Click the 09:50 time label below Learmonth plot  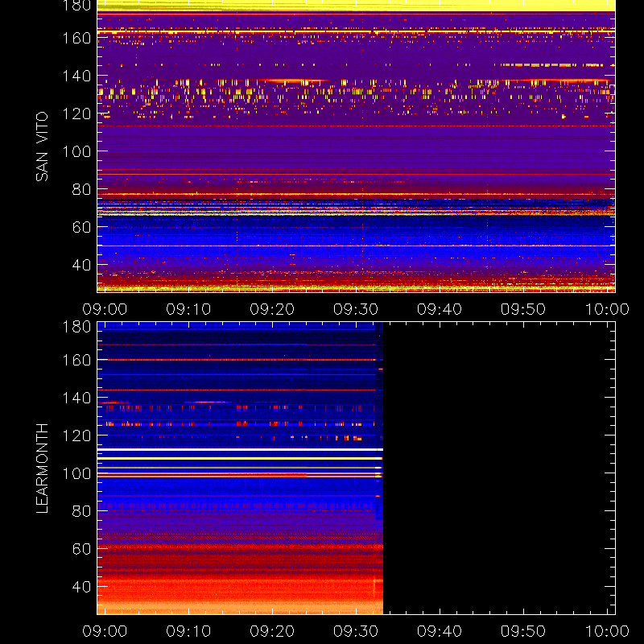pos(523,631)
